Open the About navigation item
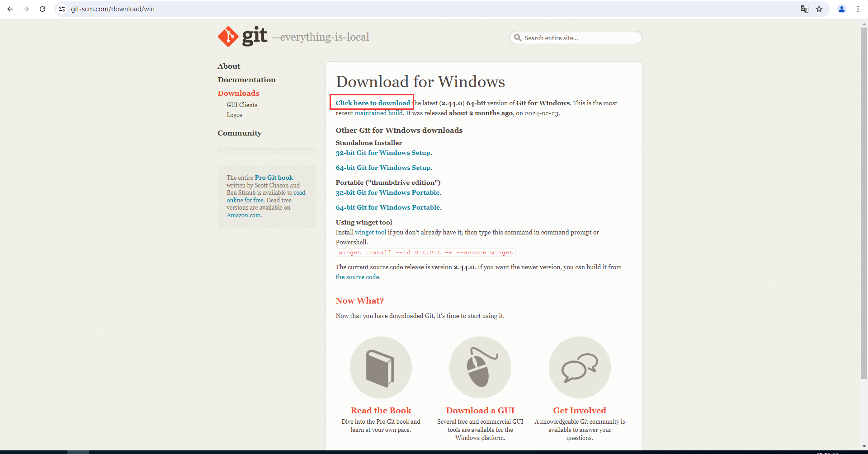The height and width of the screenshot is (454, 868). pyautogui.click(x=229, y=66)
